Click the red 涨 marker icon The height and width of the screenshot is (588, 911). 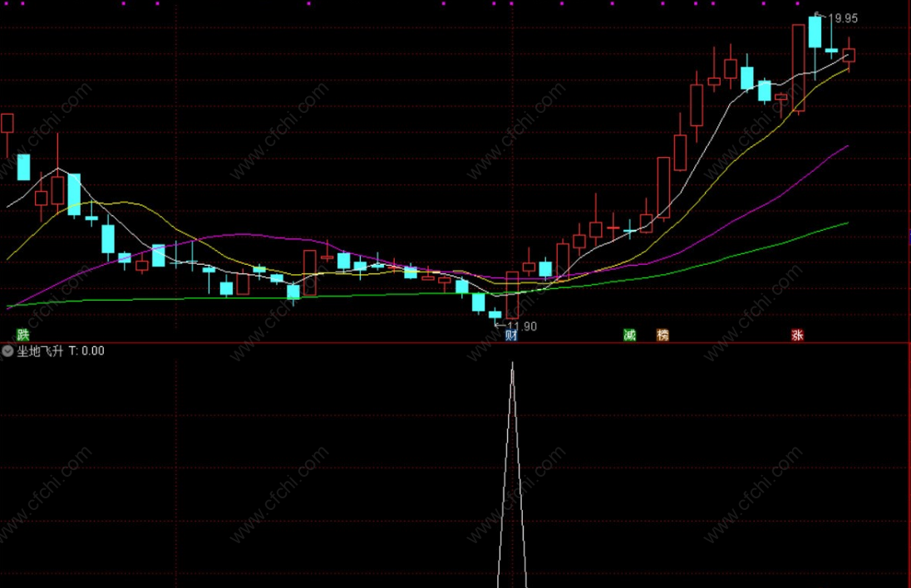pyautogui.click(x=797, y=335)
